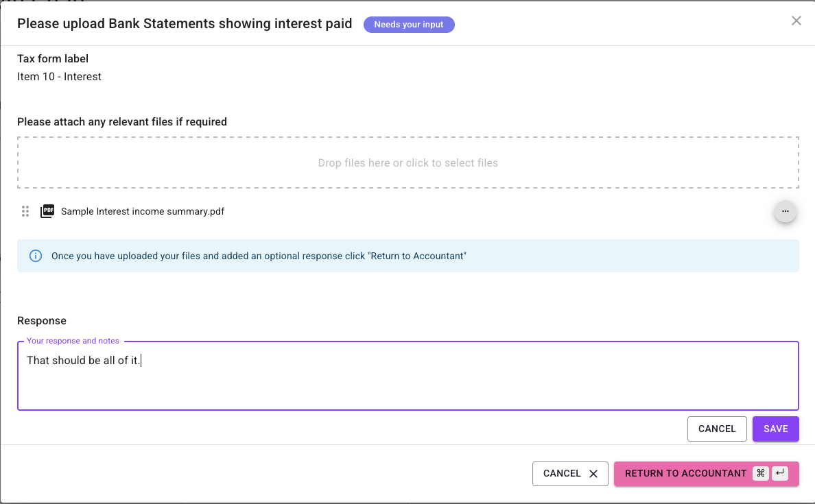Click the dialog title about Bank Statements
This screenshot has width=815, height=504.
pos(185,24)
